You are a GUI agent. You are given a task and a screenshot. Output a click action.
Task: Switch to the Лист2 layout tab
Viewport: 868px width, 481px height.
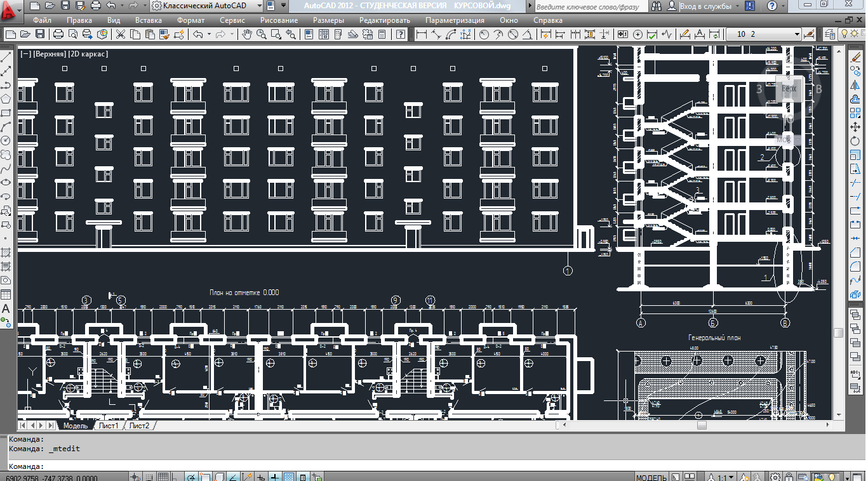coord(139,426)
